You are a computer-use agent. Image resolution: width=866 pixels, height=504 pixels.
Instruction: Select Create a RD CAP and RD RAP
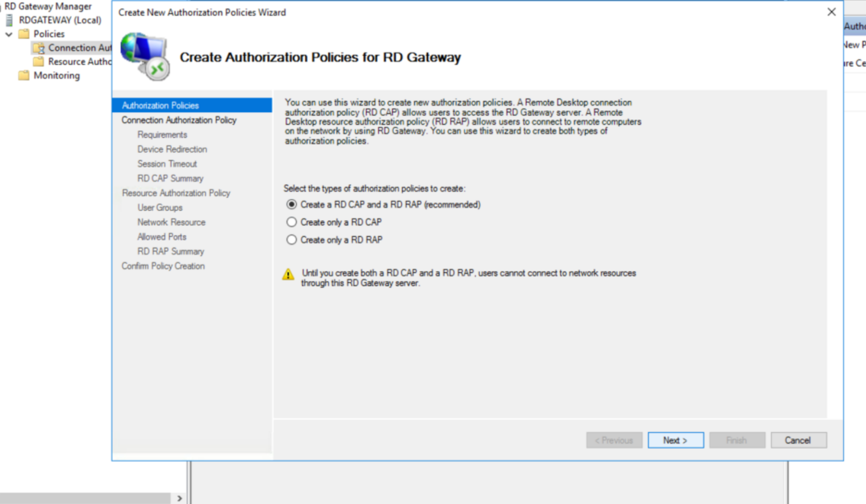click(291, 204)
